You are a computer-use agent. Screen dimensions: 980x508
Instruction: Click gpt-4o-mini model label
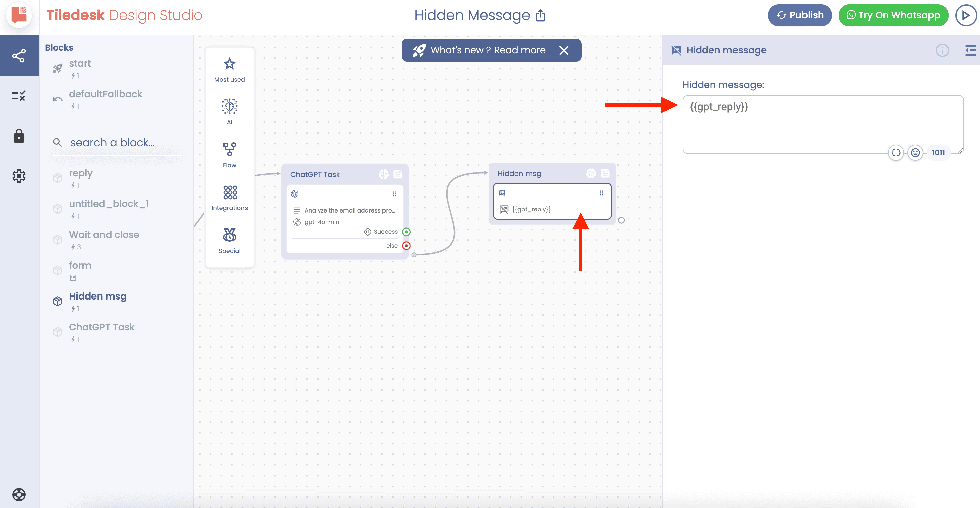click(322, 222)
